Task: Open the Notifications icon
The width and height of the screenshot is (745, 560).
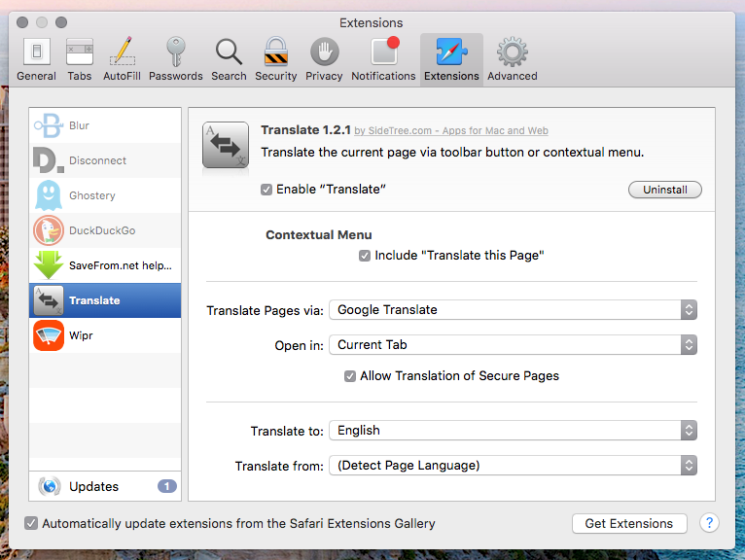Action: pyautogui.click(x=384, y=51)
